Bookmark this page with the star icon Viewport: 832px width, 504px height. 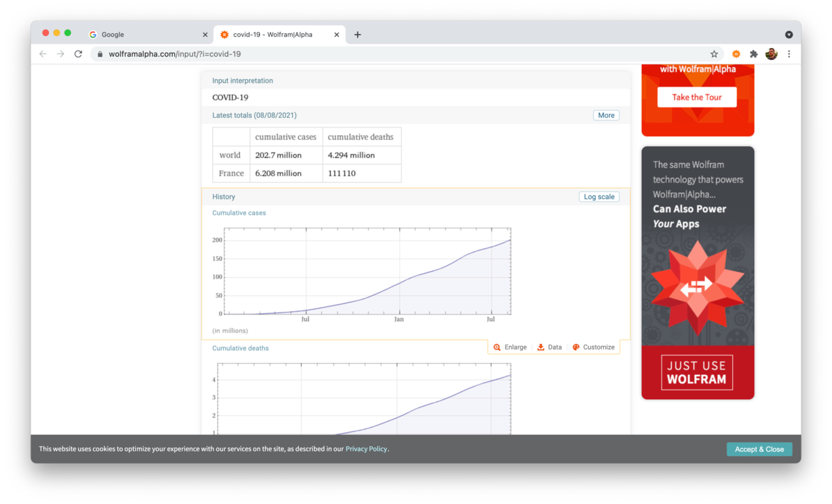pos(714,54)
